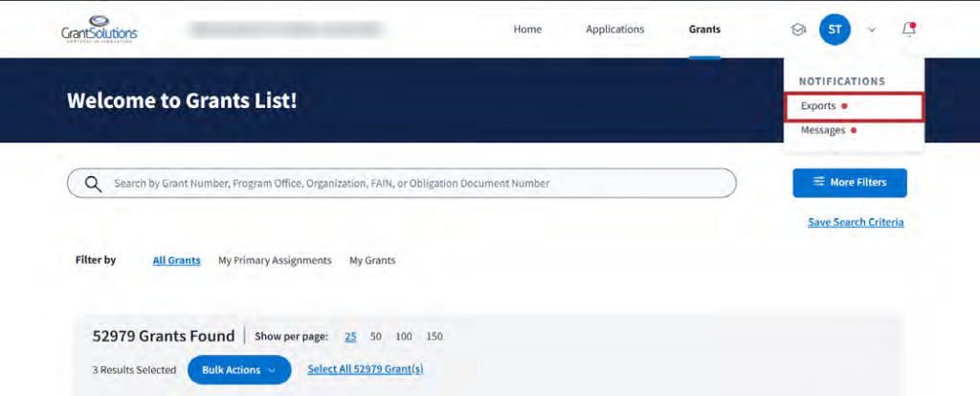Click the GrantSolutions logo
Image resolution: width=980 pixels, height=396 pixels.
tap(100, 29)
